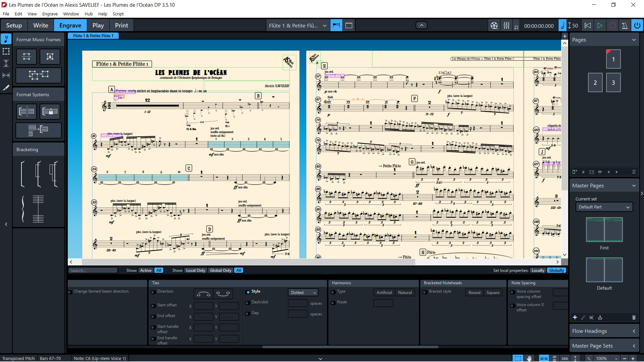
Task: Open the Mixer window
Action: coord(506,26)
